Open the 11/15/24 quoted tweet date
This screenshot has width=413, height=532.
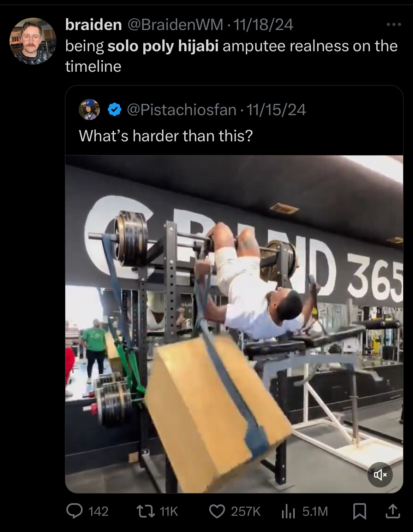tap(276, 110)
